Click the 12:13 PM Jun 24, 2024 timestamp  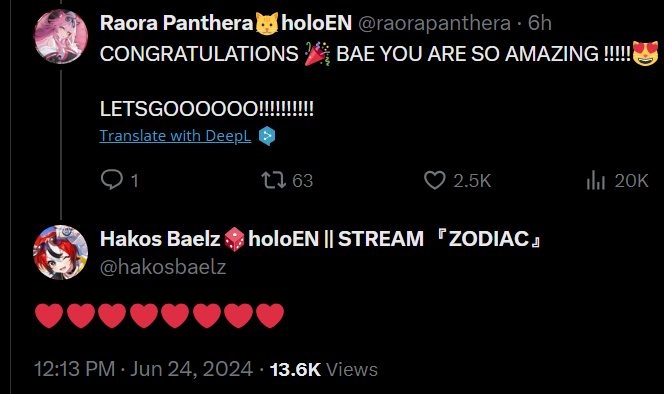pyautogui.click(x=144, y=369)
